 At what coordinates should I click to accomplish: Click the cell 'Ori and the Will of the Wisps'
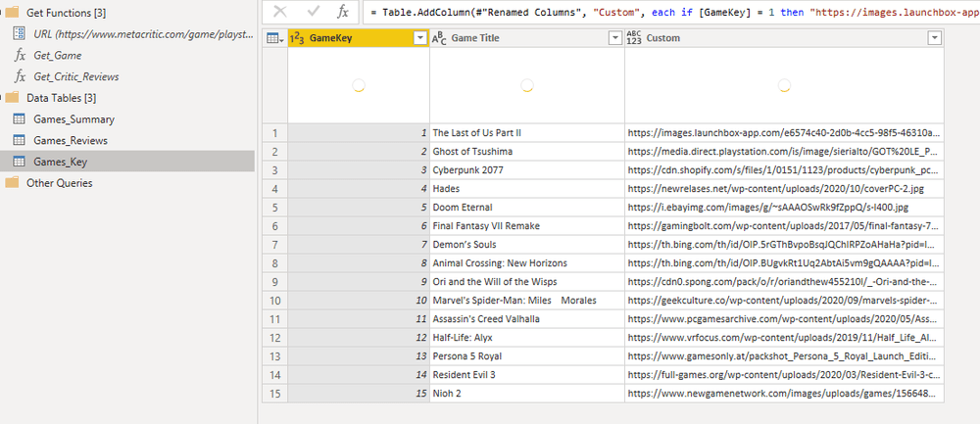527,282
